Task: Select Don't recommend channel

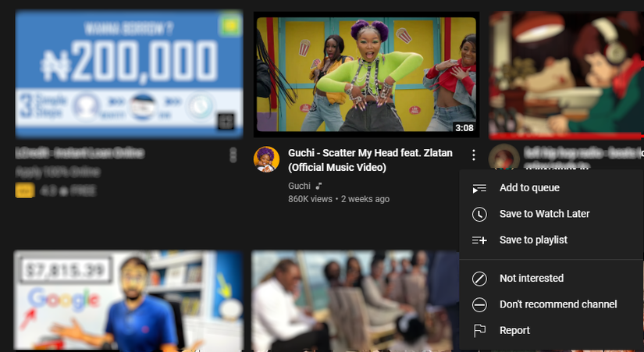Action: [551, 304]
